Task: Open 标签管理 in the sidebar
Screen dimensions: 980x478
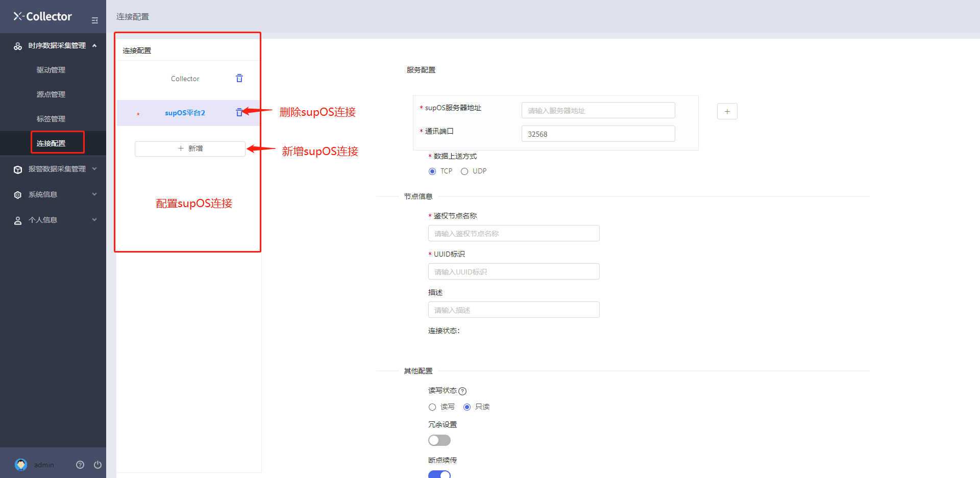Action: coord(51,119)
